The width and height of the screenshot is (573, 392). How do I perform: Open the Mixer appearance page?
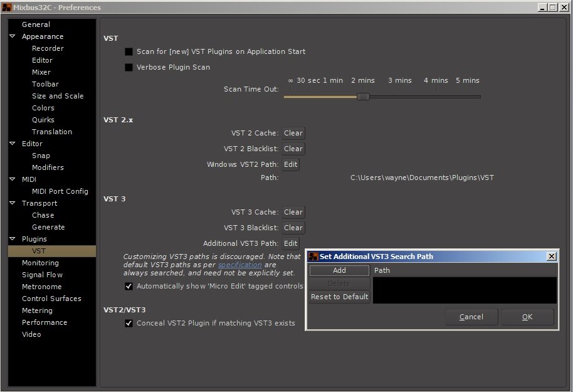pyautogui.click(x=41, y=72)
